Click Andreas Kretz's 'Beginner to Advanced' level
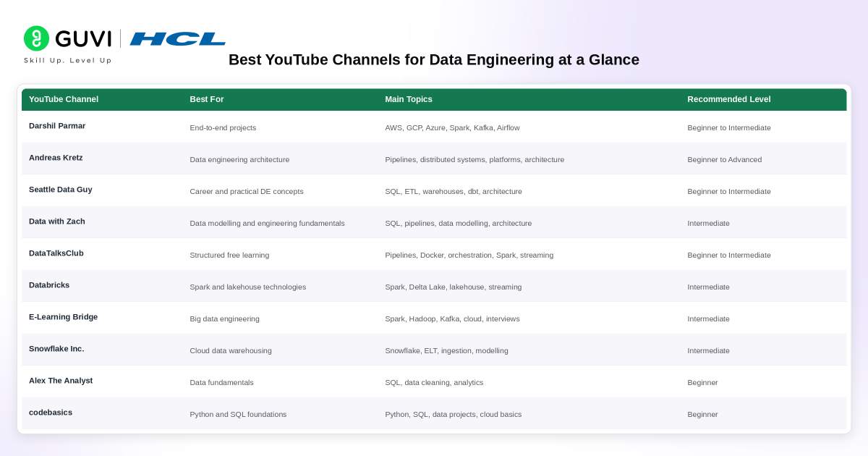 pyautogui.click(x=724, y=160)
